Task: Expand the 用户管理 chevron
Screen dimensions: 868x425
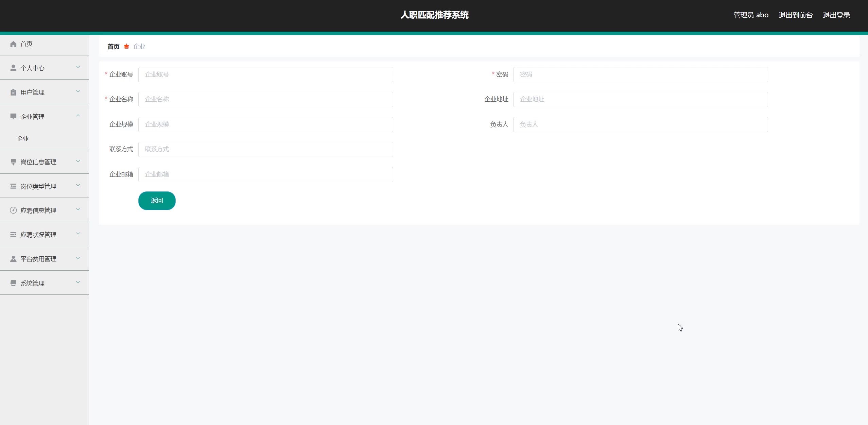Action: click(x=78, y=91)
